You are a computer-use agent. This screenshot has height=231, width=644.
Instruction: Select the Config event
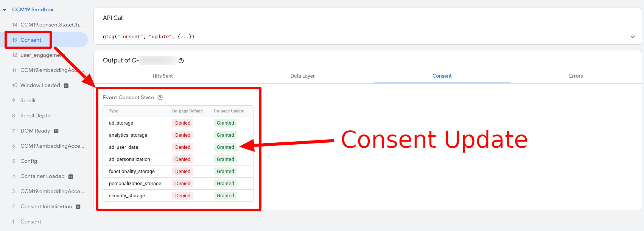point(29,161)
